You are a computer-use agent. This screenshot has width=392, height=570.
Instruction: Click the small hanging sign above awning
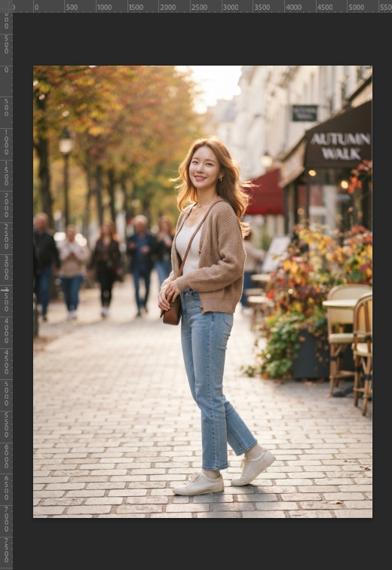click(x=305, y=113)
